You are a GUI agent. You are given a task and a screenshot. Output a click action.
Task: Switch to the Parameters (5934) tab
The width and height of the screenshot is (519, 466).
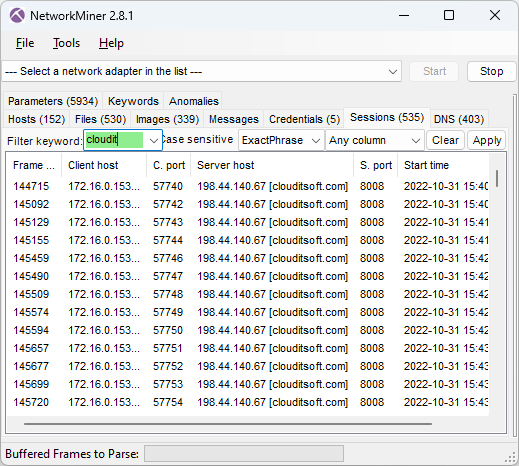pos(53,101)
